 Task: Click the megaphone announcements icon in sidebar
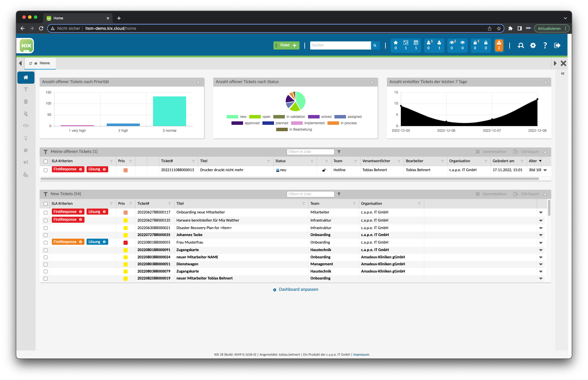click(x=26, y=162)
